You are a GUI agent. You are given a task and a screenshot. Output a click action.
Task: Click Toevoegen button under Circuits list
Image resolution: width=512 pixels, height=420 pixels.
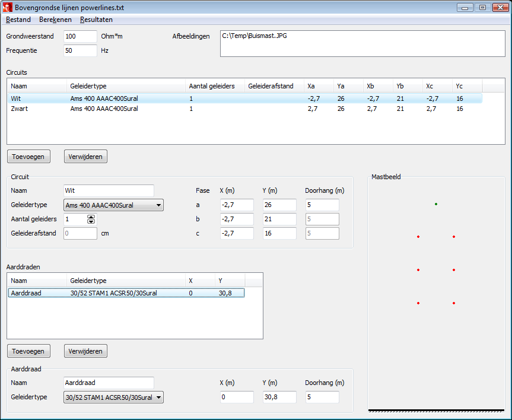28,157
